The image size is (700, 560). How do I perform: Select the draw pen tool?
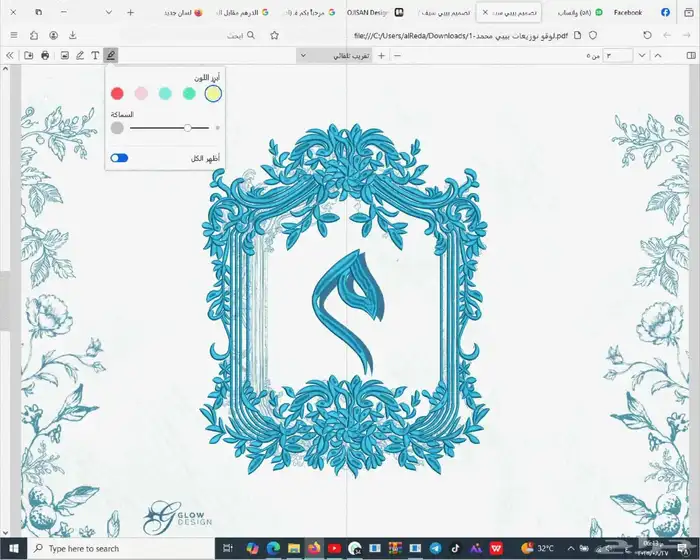80,55
